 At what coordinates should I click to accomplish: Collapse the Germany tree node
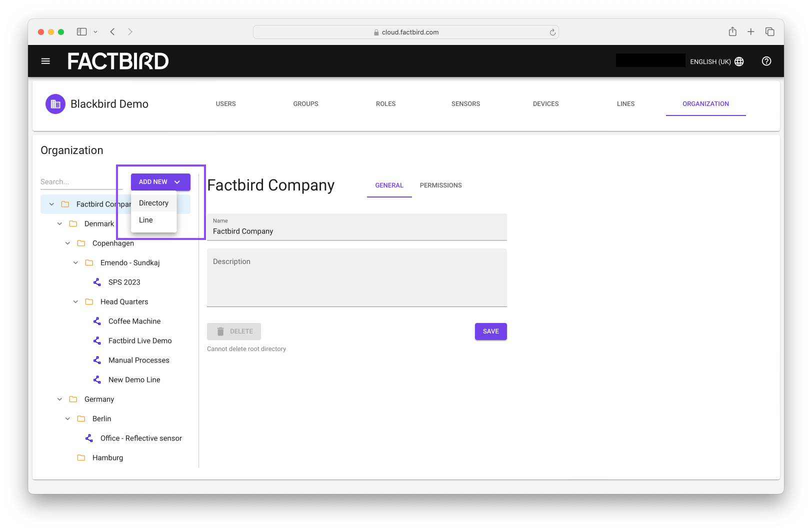point(59,399)
